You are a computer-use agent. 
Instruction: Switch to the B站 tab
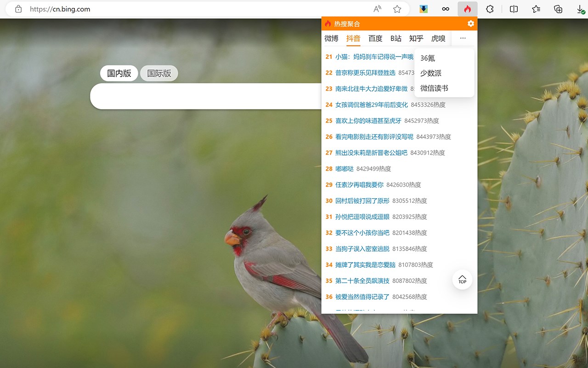click(396, 39)
